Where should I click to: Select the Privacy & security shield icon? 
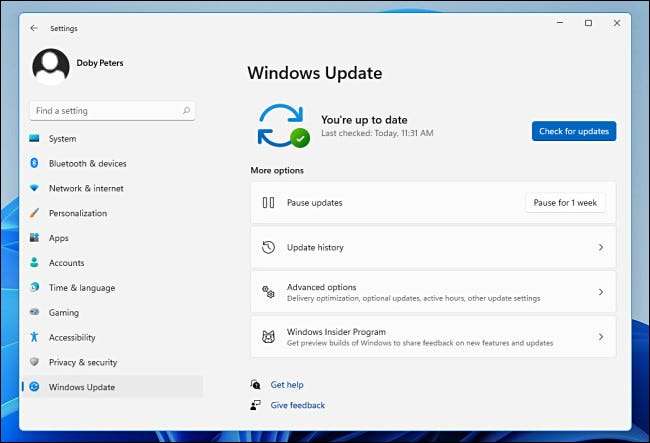click(x=34, y=362)
